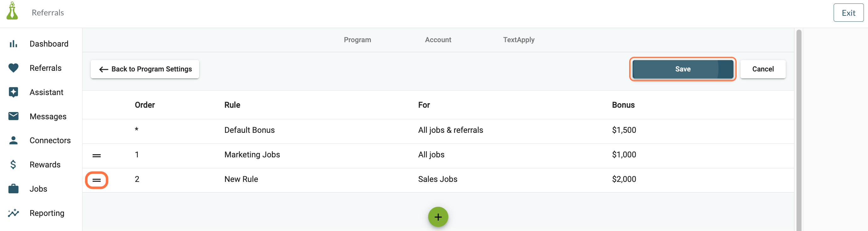The image size is (868, 231).
Task: Switch to the Program tab
Action: click(x=357, y=40)
